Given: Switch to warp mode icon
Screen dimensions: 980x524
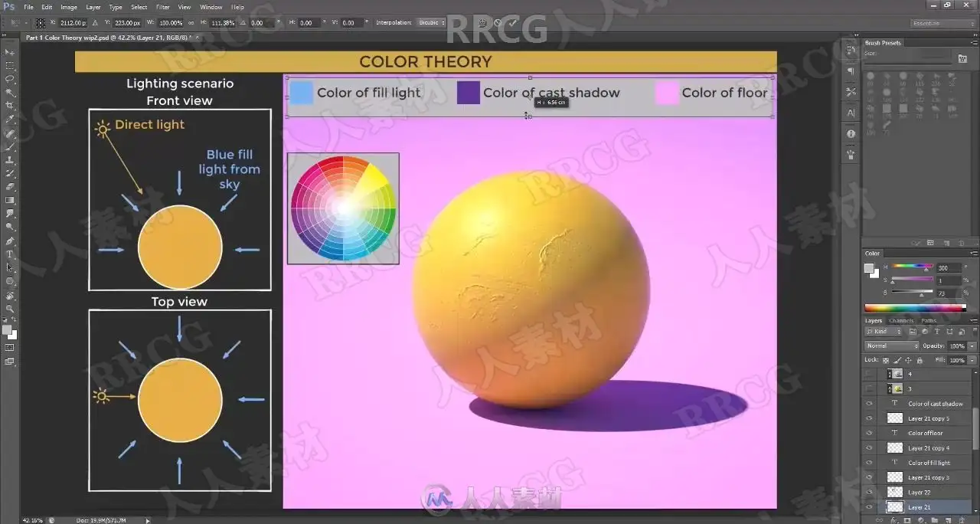Looking at the screenshot, I should click(x=483, y=23).
